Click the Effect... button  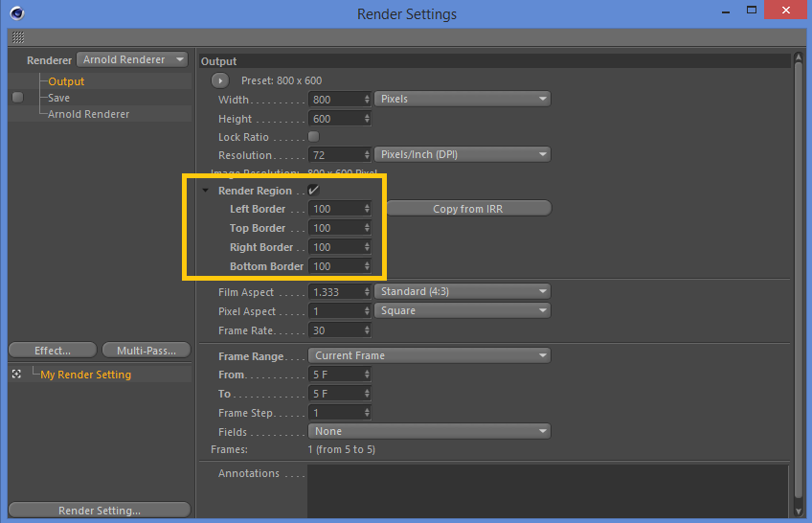pyautogui.click(x=53, y=351)
